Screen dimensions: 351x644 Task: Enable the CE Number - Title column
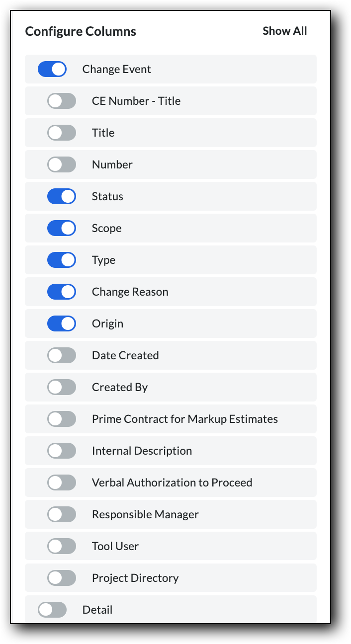point(61,101)
